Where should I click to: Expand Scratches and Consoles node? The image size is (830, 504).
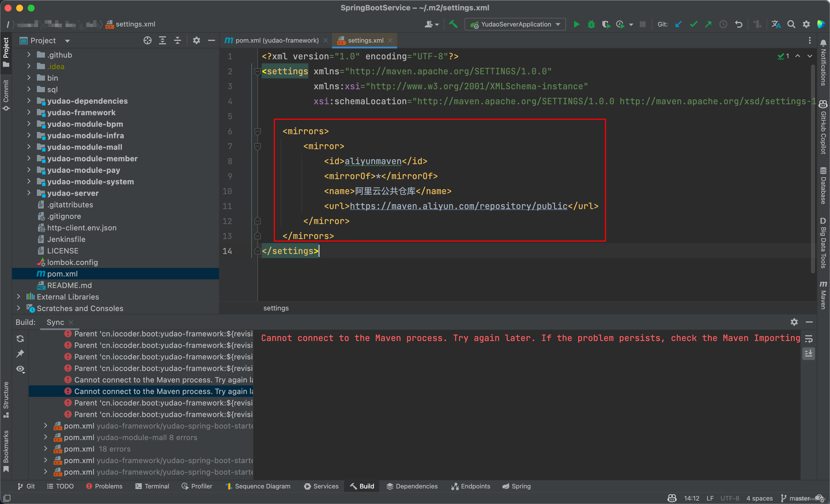pyautogui.click(x=18, y=308)
